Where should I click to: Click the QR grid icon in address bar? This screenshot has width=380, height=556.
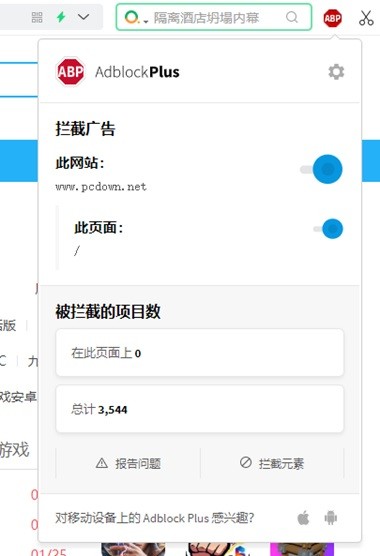pos(37,17)
